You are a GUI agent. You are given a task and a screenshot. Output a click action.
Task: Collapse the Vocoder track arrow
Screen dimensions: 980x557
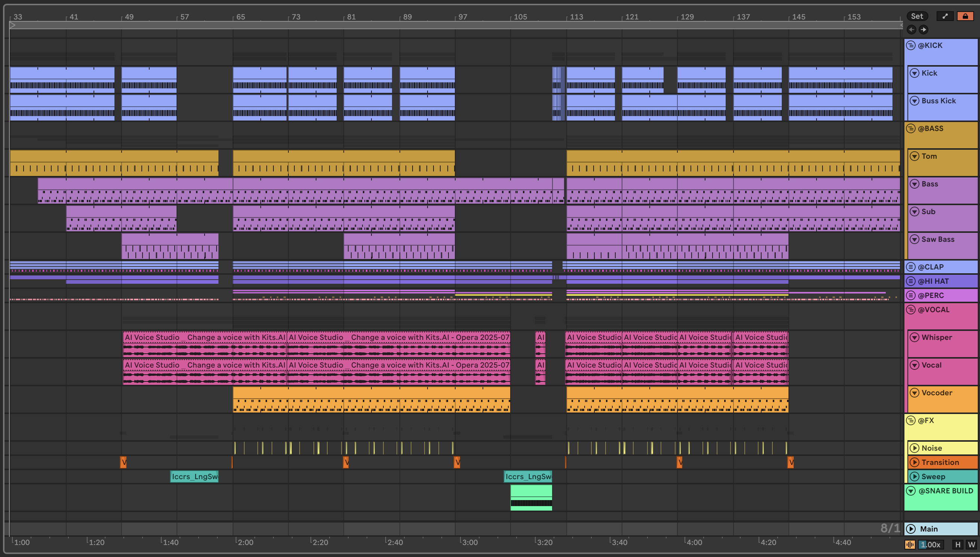914,393
